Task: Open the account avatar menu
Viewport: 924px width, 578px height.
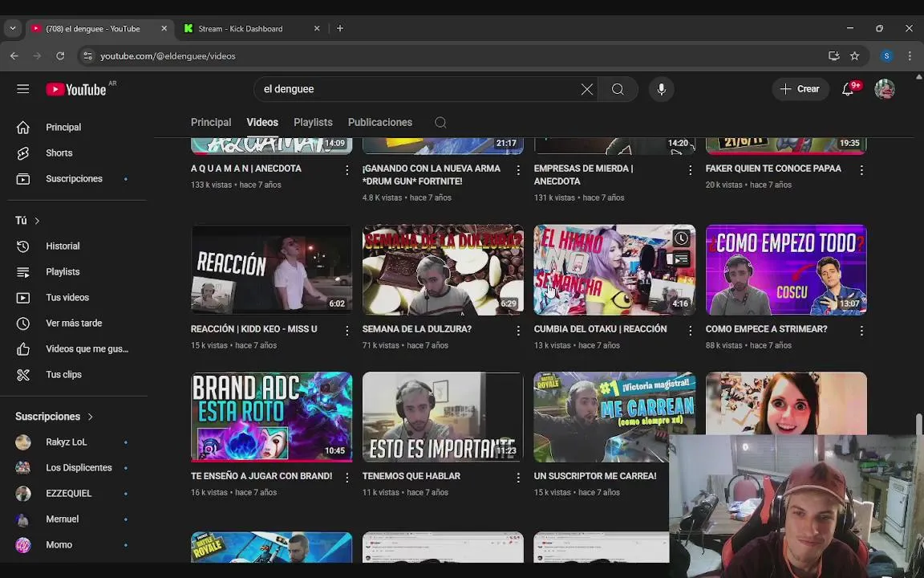Action: point(884,89)
